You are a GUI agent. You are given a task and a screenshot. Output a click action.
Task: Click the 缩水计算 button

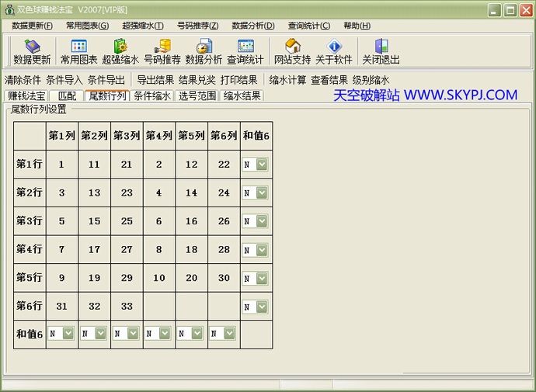coord(287,80)
